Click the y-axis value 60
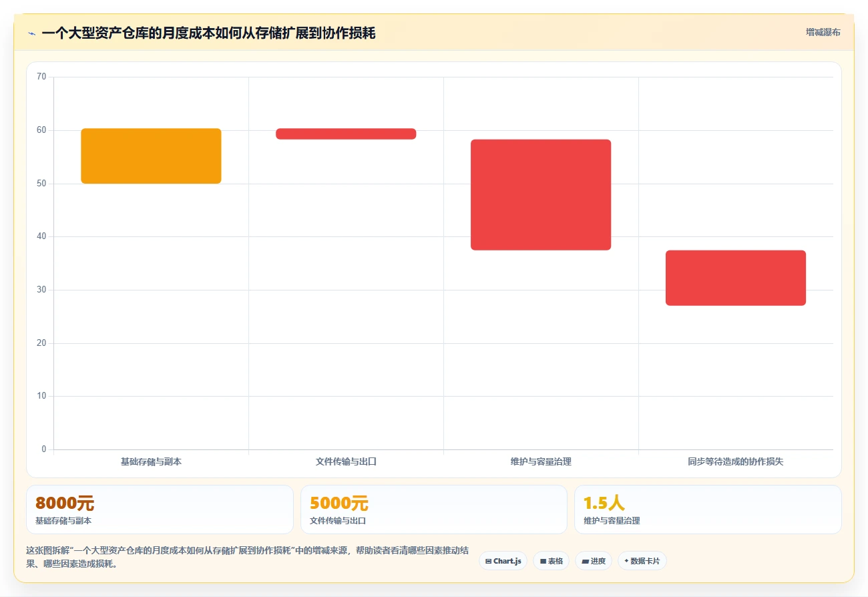 coord(41,130)
